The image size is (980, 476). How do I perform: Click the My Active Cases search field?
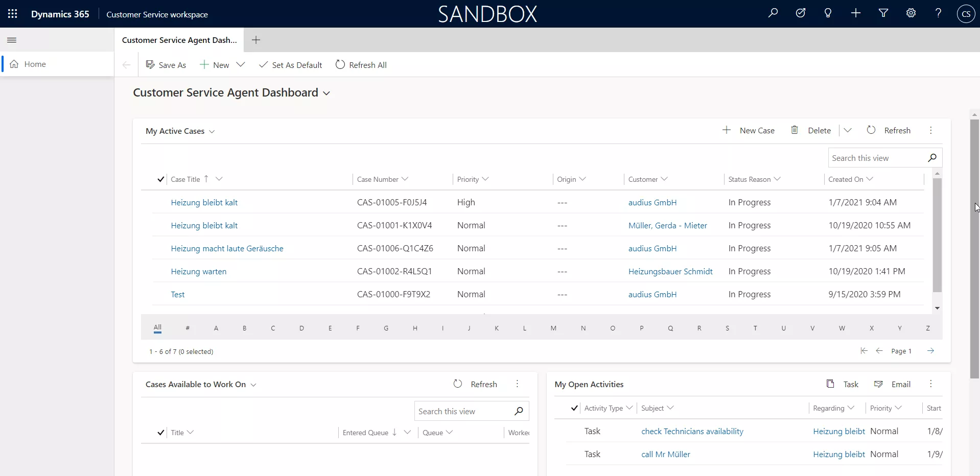[877, 158]
